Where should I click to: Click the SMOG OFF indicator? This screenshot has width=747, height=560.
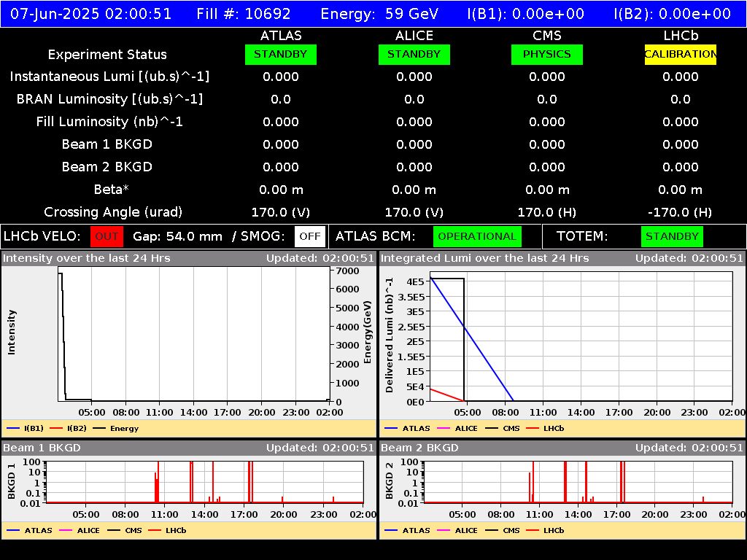(309, 237)
